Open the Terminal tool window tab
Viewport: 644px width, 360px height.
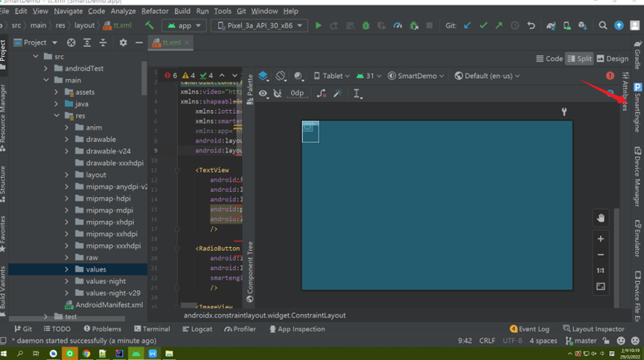[152, 329]
